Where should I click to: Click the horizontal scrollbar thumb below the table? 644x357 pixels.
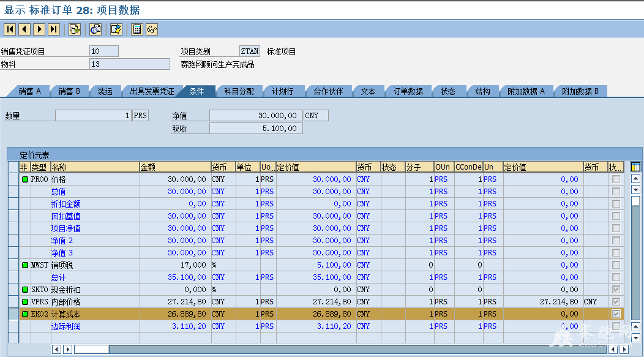pyautogui.click(x=91, y=349)
